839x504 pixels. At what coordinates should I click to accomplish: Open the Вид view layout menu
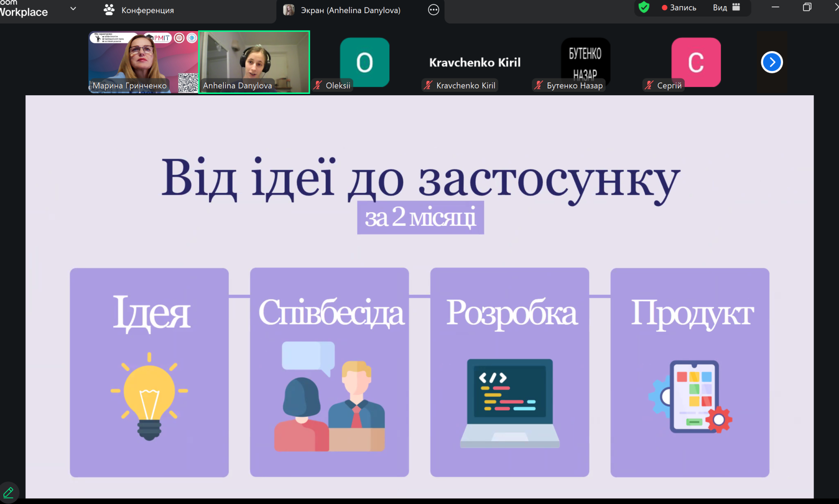tap(726, 7)
